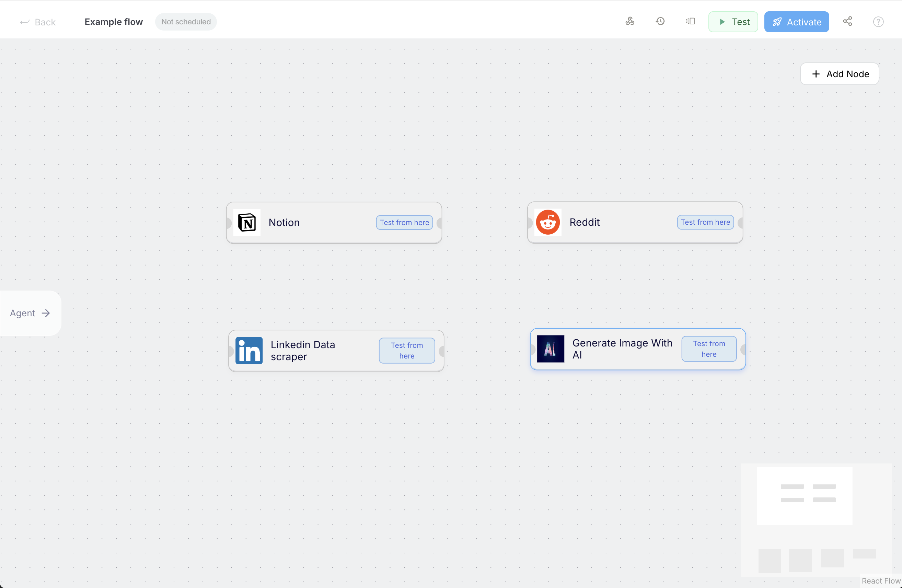Click the webhook icon in top toolbar
The image size is (902, 588).
630,22
